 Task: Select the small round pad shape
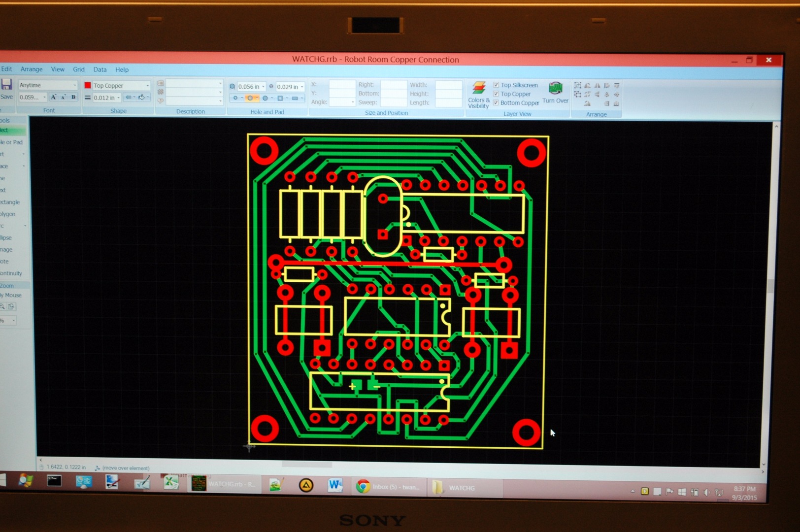(x=236, y=98)
